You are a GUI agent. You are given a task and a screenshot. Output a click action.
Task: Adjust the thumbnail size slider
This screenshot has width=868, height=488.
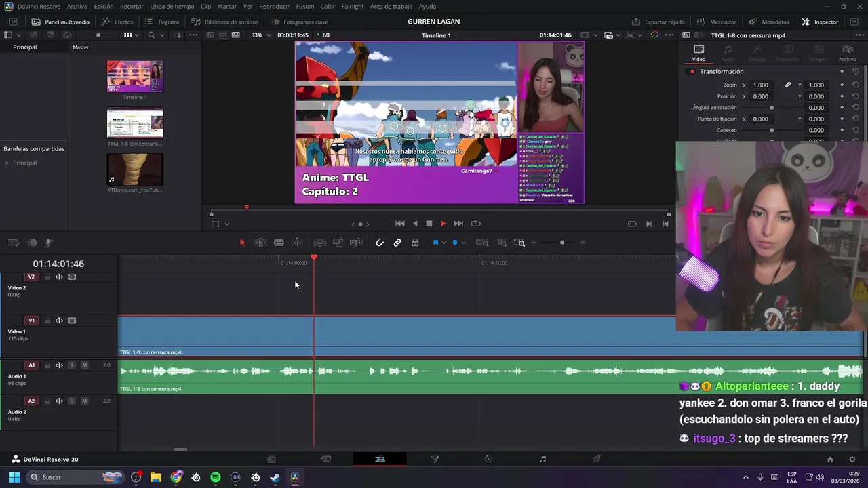[99, 35]
